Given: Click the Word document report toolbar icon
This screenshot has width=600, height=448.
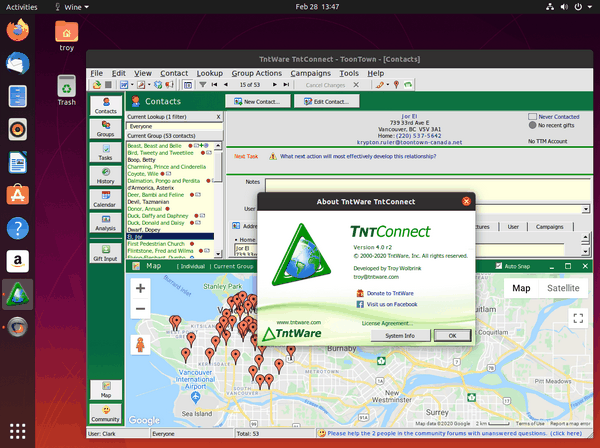Looking at the screenshot, I should pos(124,85).
